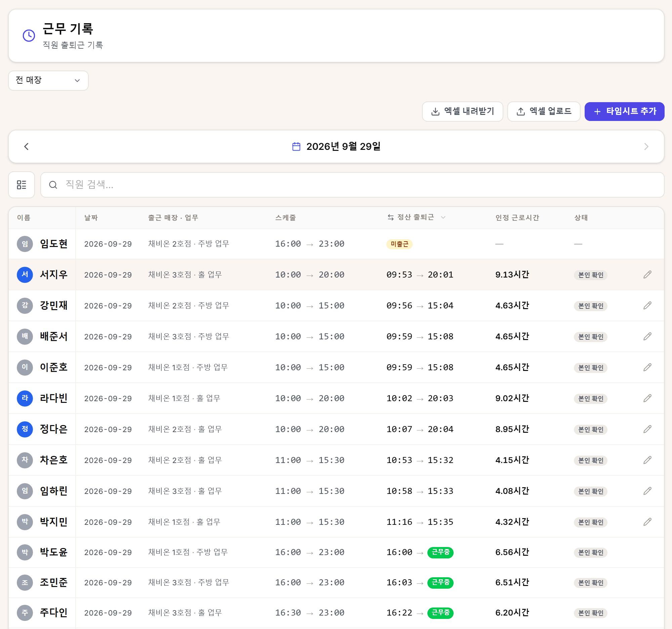Edit 서지우's record with the pencil icon
Image resolution: width=672 pixels, height=629 pixels.
(647, 275)
